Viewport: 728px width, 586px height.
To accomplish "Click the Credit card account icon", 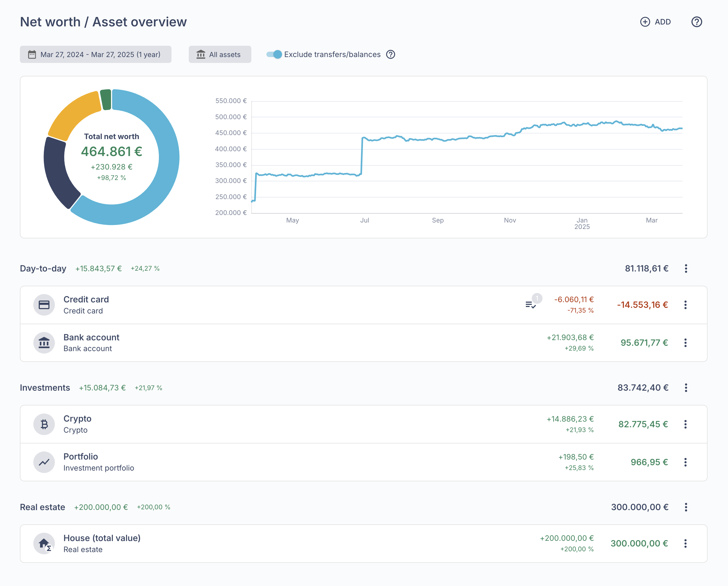I will click(44, 305).
